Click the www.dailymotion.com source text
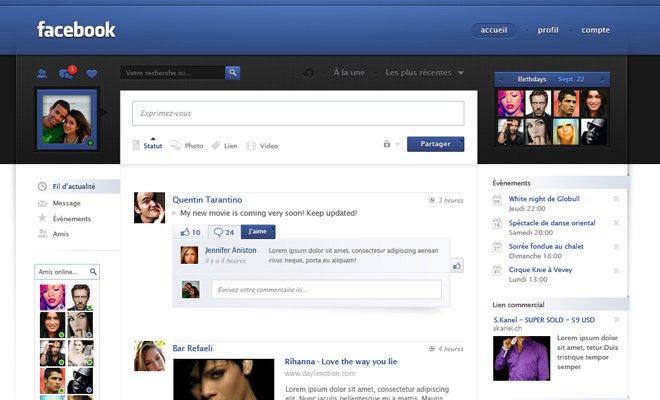The height and width of the screenshot is (400, 660). coord(319,373)
